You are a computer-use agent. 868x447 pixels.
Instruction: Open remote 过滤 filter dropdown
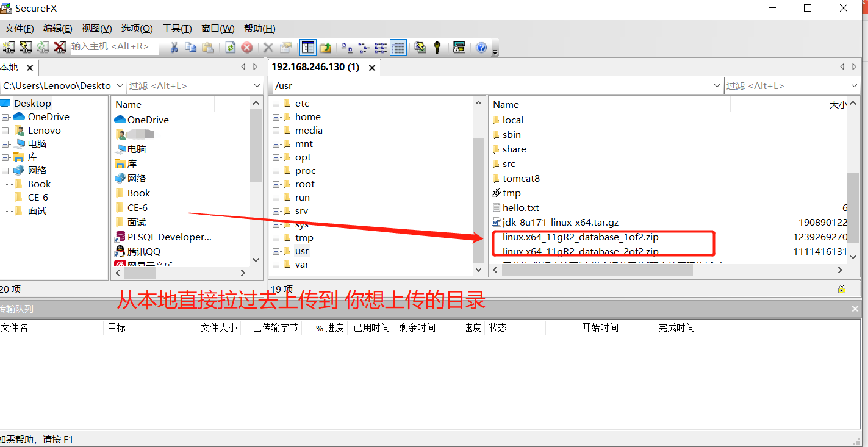click(853, 86)
